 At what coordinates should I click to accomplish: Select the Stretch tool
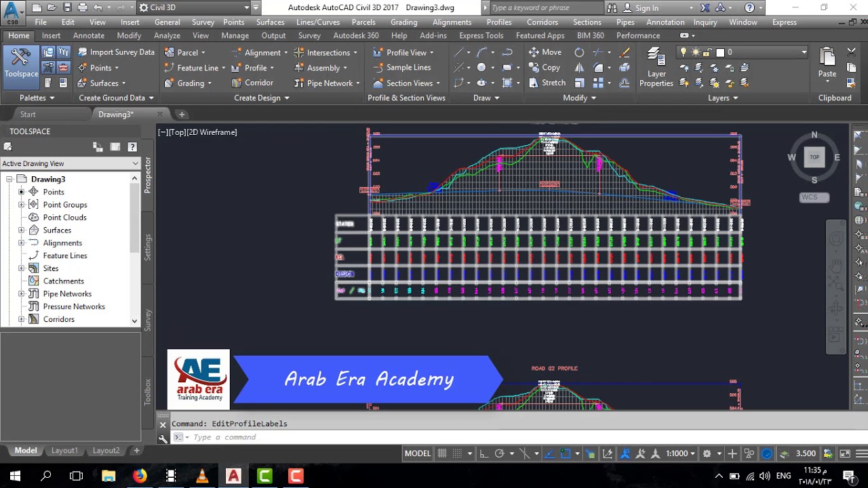click(547, 83)
